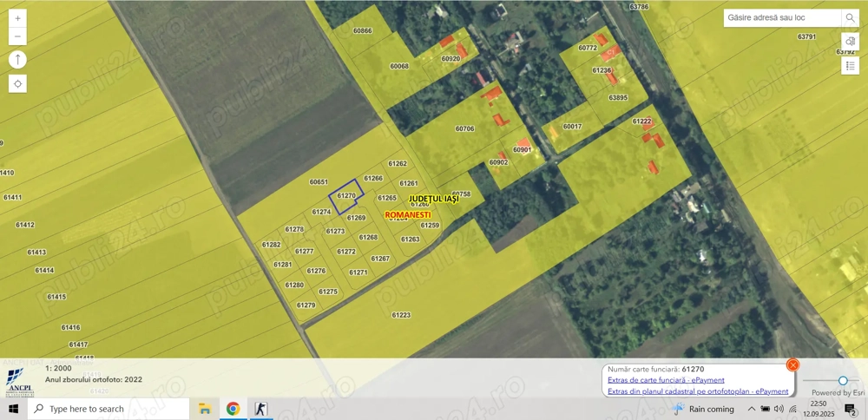Image resolution: width=868 pixels, height=420 pixels.
Task: Select the outlined parcel 61270
Action: (x=346, y=196)
